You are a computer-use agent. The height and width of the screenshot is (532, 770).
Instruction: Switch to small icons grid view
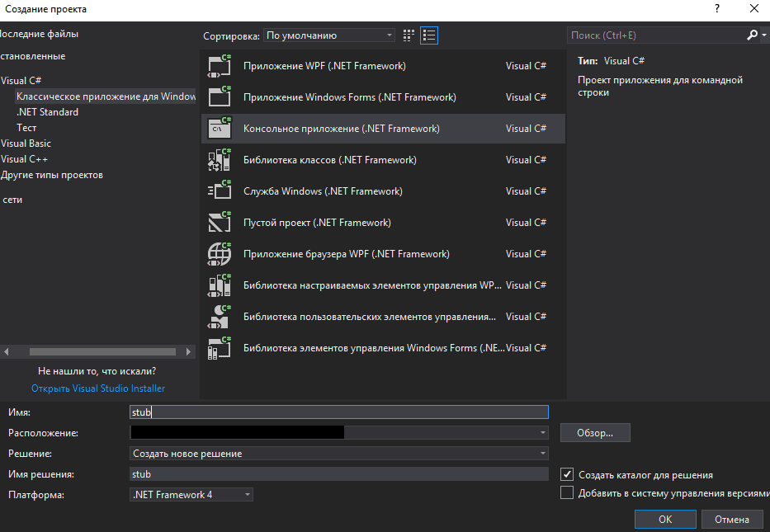409,35
